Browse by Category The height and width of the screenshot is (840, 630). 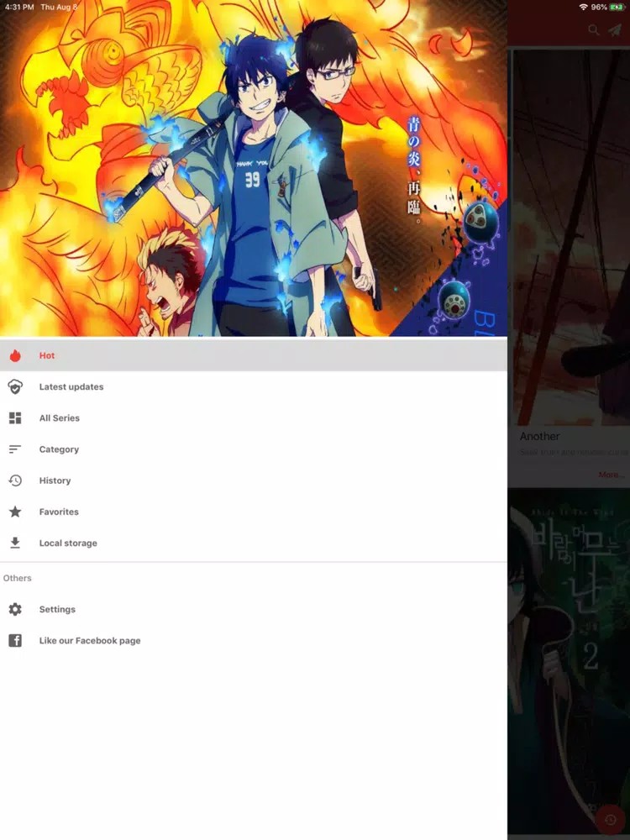(254, 449)
